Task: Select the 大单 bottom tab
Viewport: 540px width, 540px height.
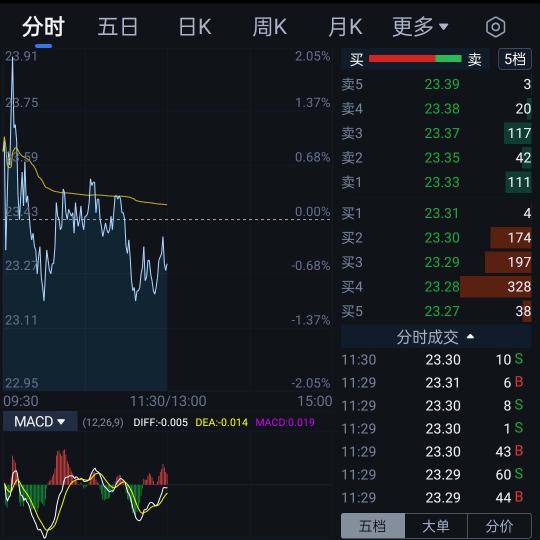Action: coord(436,526)
